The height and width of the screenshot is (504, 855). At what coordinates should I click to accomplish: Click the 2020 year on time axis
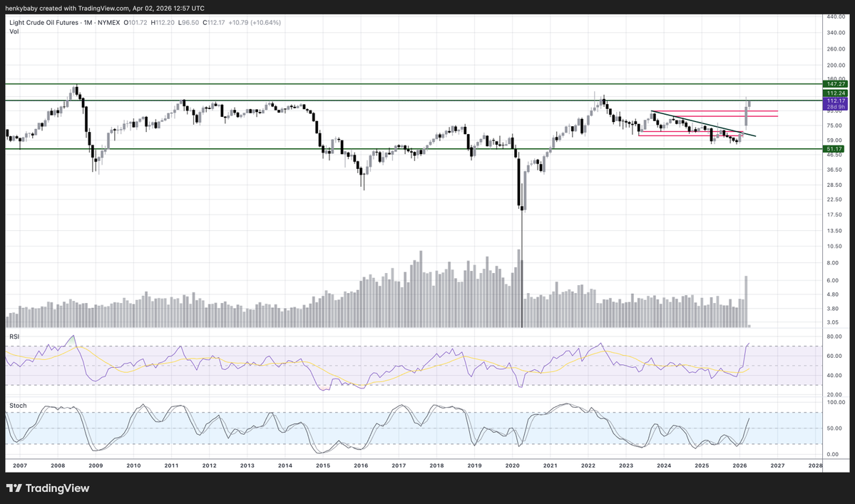tap(513, 466)
